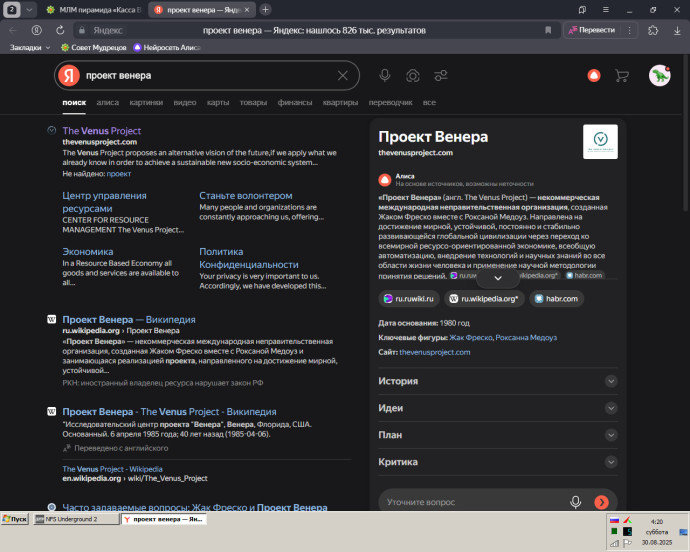The width and height of the screenshot is (690, 552).
Task: Open browser extensions puzzle icon
Action: coord(653,30)
